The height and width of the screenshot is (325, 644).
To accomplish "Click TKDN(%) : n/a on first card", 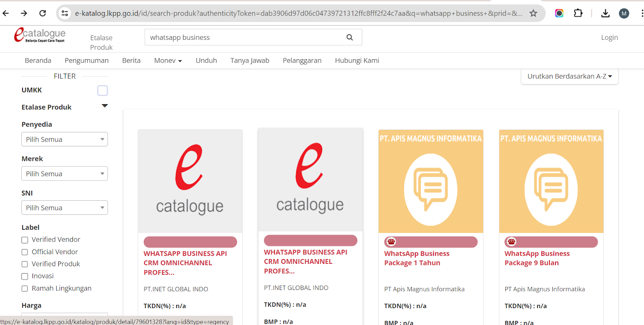I will [165, 306].
